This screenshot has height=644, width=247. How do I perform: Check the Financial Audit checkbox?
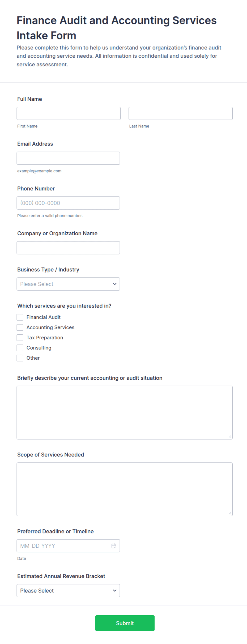[x=20, y=317]
